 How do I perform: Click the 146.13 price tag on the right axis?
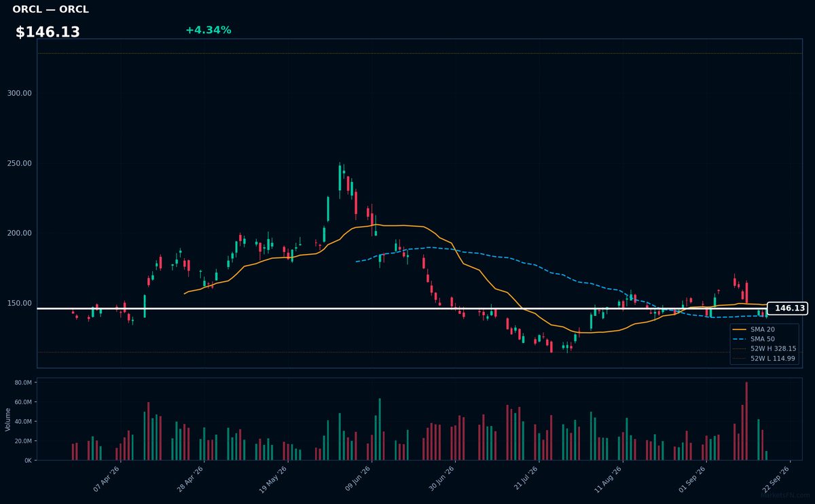(x=788, y=308)
